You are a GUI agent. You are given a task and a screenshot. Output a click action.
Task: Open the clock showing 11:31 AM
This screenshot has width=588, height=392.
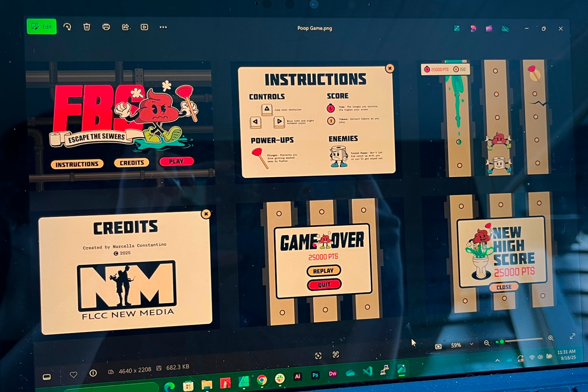tap(567, 354)
